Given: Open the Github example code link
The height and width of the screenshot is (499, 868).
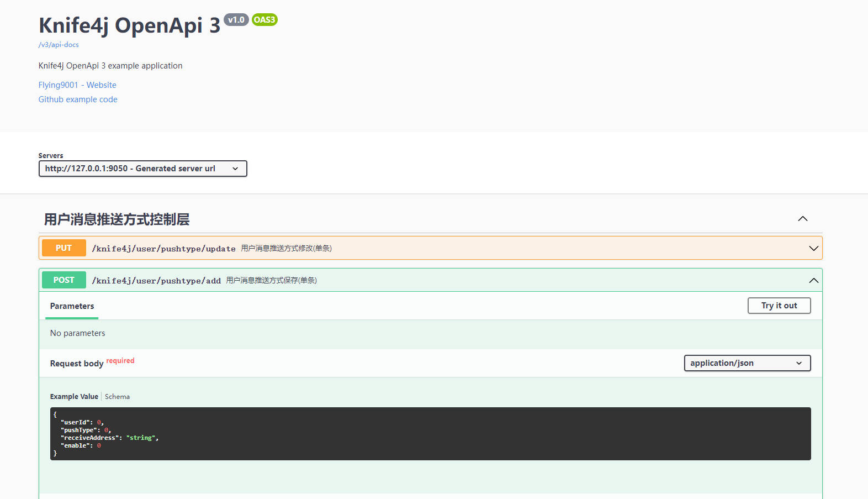Looking at the screenshot, I should click(x=78, y=99).
